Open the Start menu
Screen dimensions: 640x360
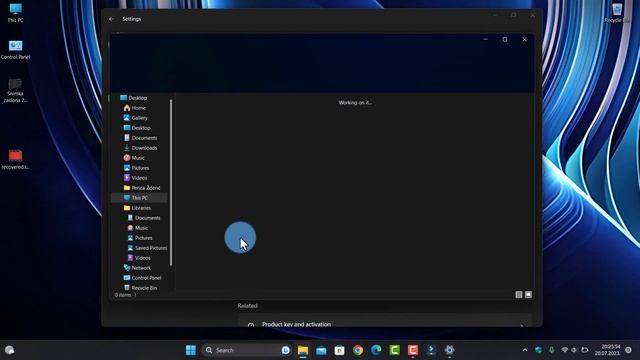tap(191, 350)
